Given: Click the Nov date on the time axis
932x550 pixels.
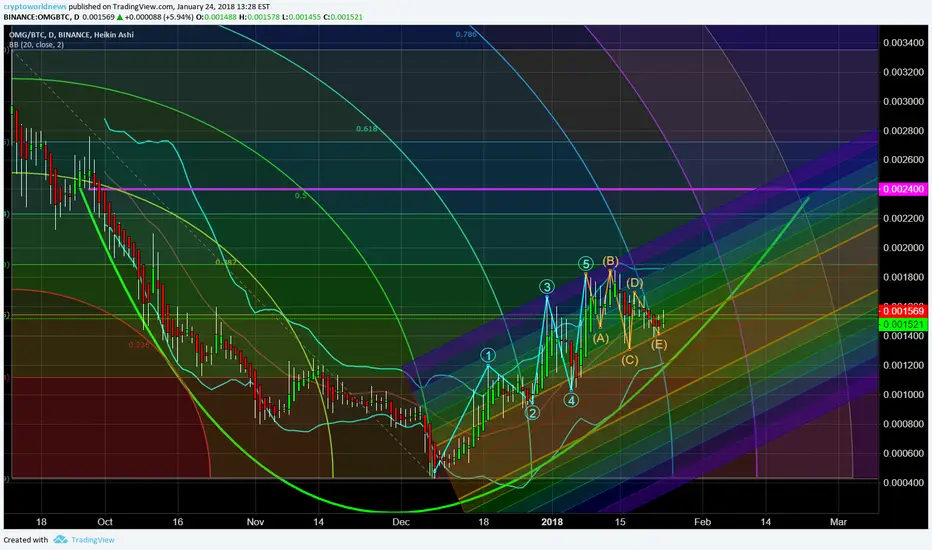Looking at the screenshot, I should tap(255, 522).
